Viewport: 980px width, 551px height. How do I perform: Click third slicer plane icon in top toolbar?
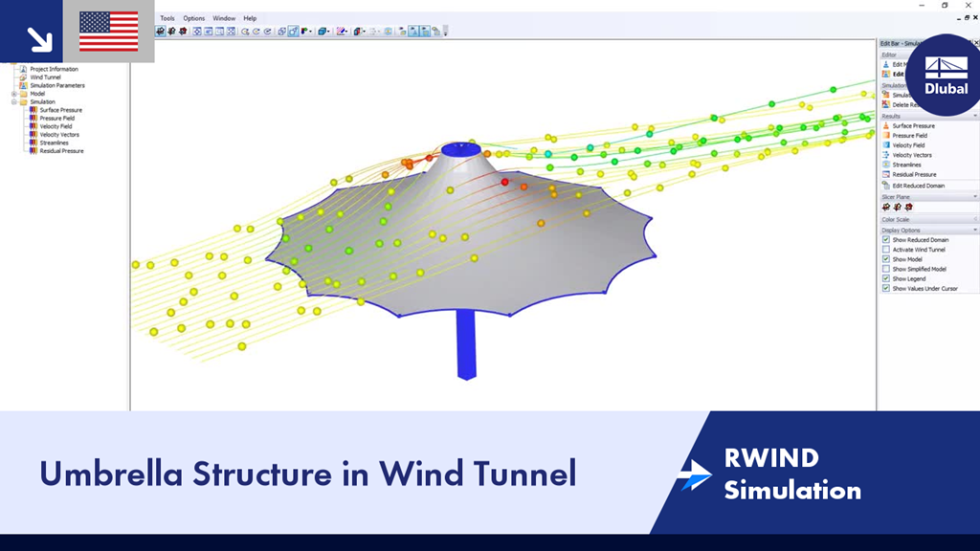pos(183,32)
